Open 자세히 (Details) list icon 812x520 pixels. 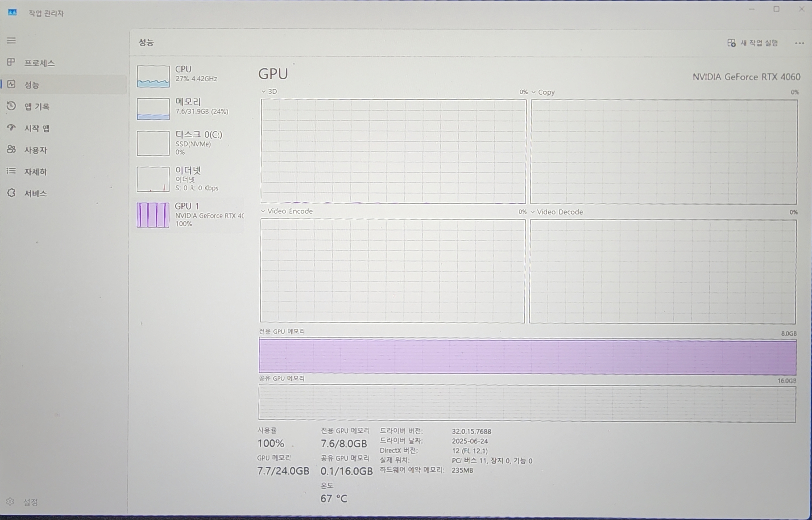(x=11, y=171)
